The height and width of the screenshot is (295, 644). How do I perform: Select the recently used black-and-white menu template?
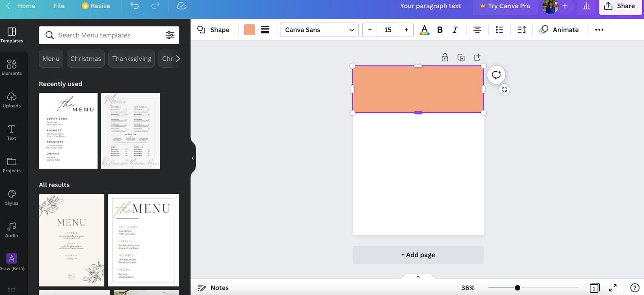coord(68,131)
